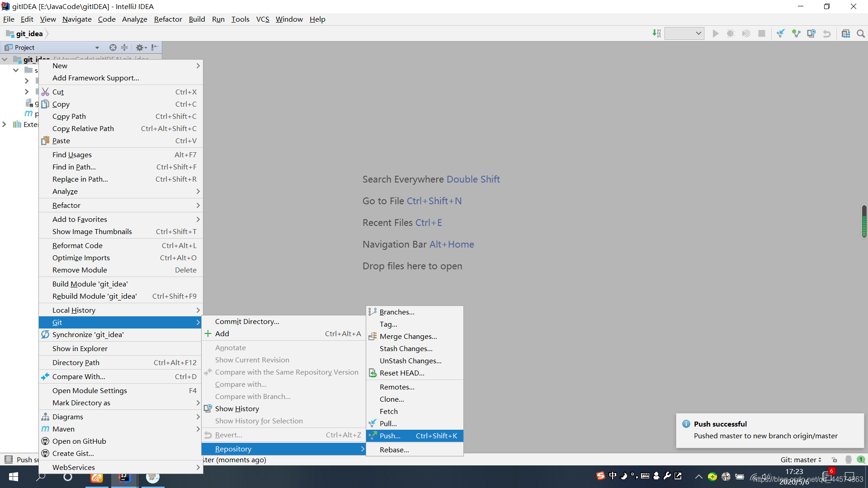The image size is (868, 488).
Task: Click the Search Everywhere magnifier icon
Action: point(861,33)
